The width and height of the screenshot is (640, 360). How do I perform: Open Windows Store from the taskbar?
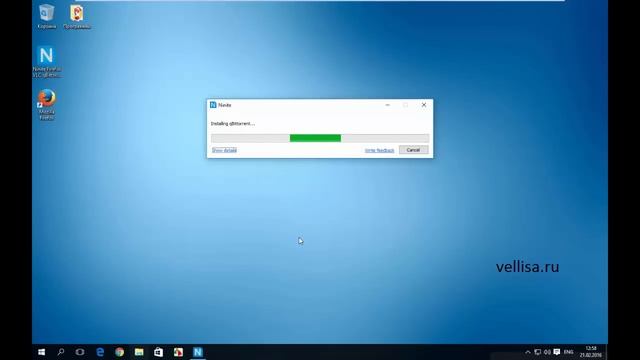(x=158, y=352)
